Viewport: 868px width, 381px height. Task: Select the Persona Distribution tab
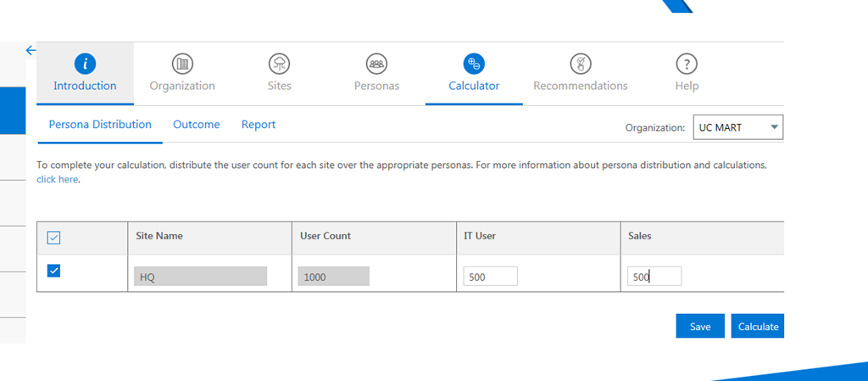pyautogui.click(x=100, y=125)
